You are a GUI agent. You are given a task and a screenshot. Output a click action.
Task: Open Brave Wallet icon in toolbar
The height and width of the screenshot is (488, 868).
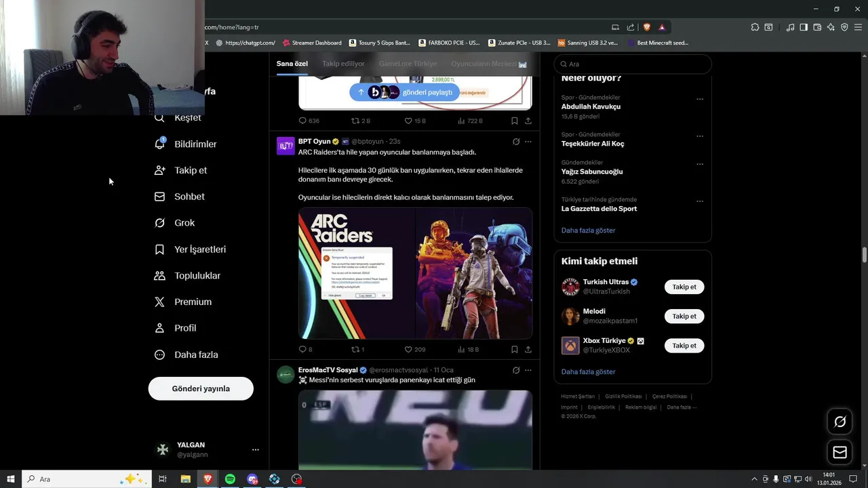tap(817, 27)
